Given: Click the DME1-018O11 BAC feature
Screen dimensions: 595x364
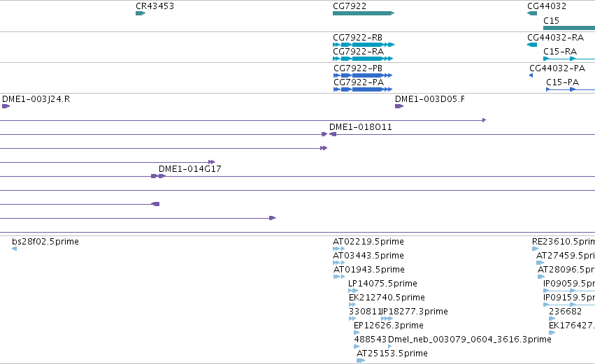Looking at the screenshot, I should [462, 134].
